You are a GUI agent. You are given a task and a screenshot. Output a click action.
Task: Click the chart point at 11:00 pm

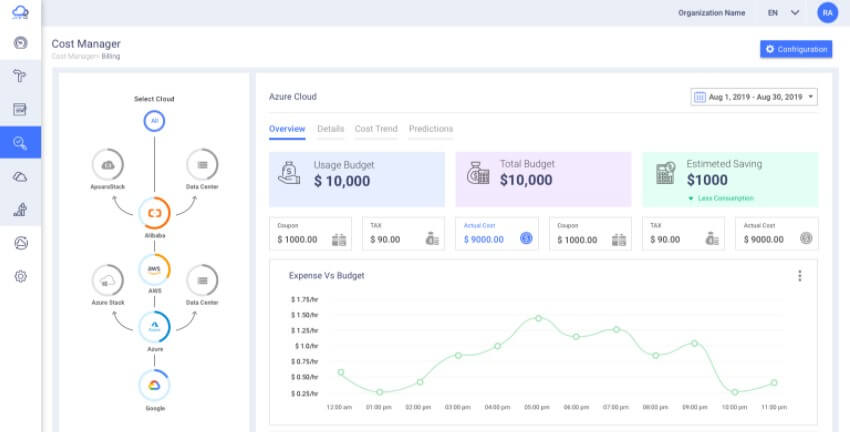(x=774, y=383)
